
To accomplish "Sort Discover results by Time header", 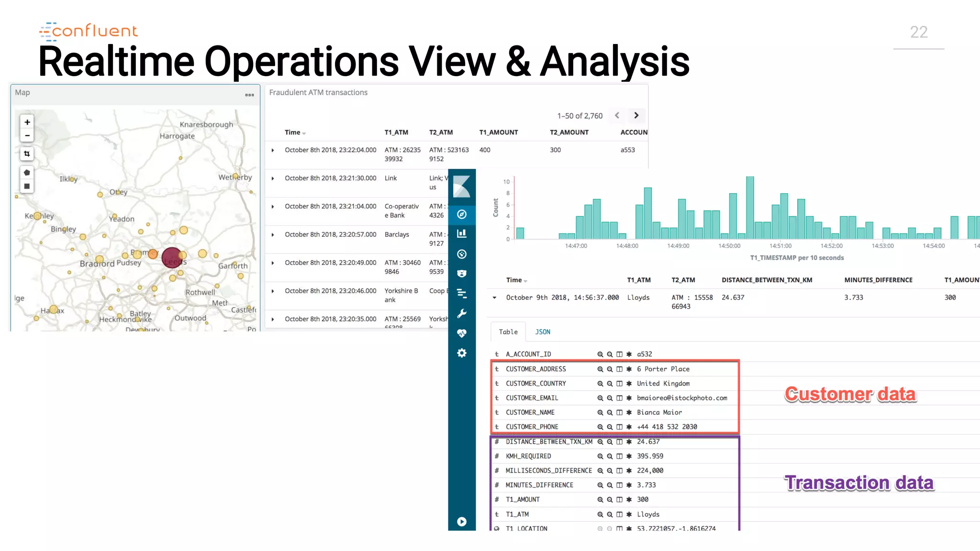I will (x=516, y=280).
